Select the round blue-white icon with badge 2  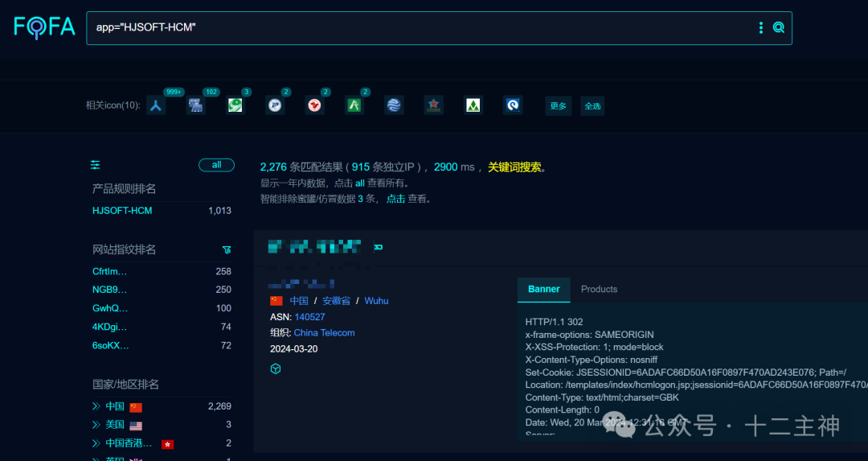pyautogui.click(x=275, y=105)
